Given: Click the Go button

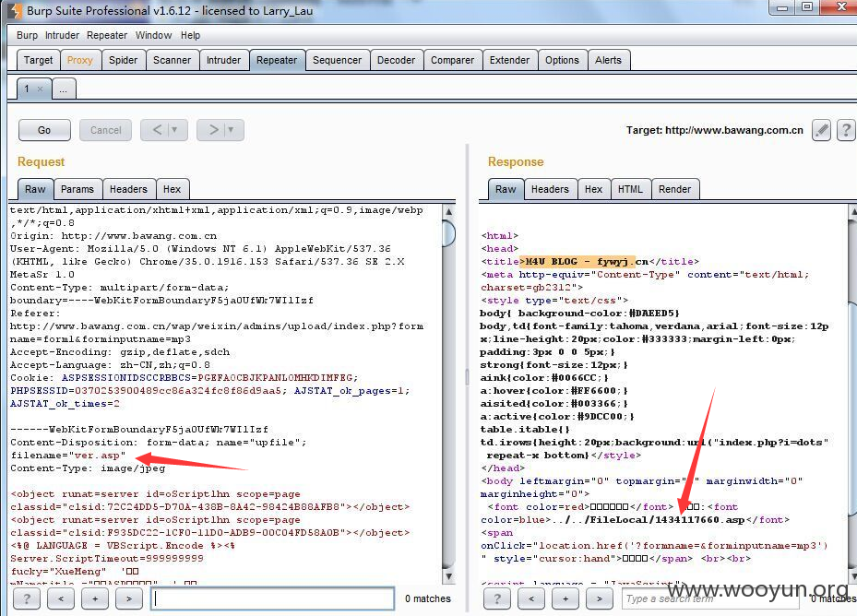Looking at the screenshot, I should pyautogui.click(x=44, y=130).
